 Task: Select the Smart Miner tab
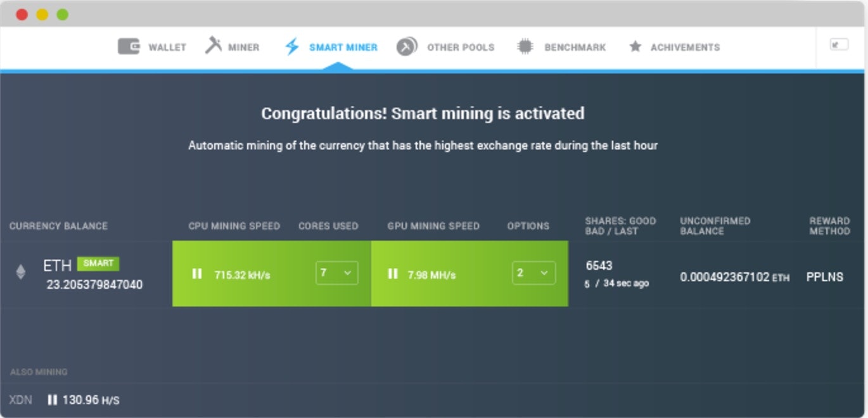coord(331,47)
